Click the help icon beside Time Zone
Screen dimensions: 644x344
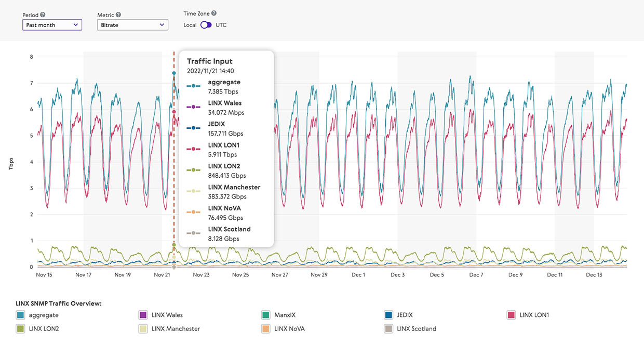(x=214, y=14)
